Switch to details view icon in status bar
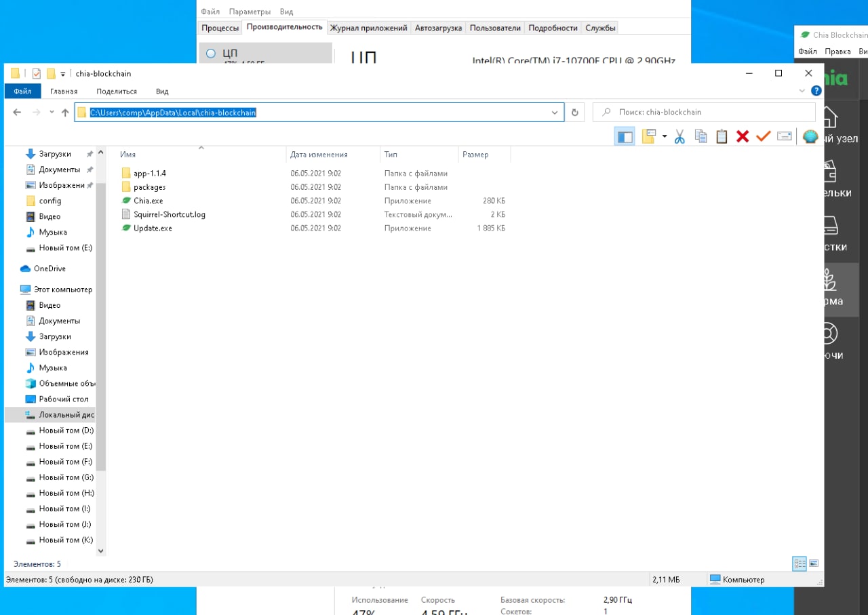The height and width of the screenshot is (615, 868). coord(800,563)
